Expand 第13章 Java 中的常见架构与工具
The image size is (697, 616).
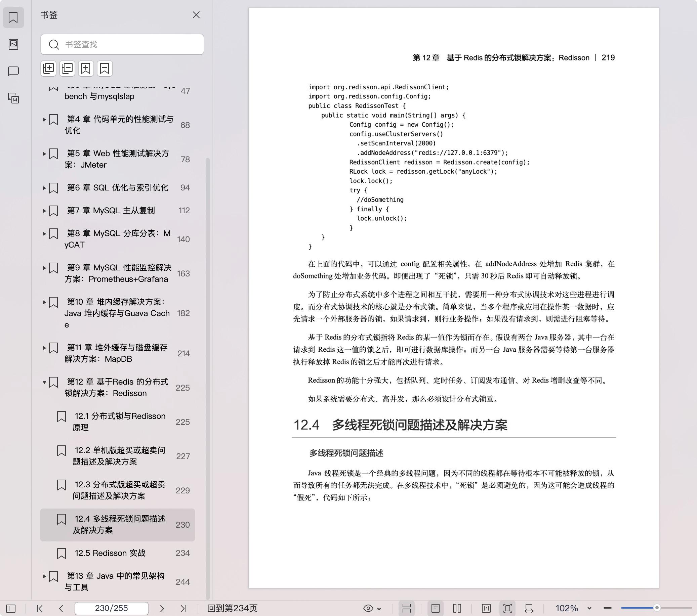pos(44,576)
